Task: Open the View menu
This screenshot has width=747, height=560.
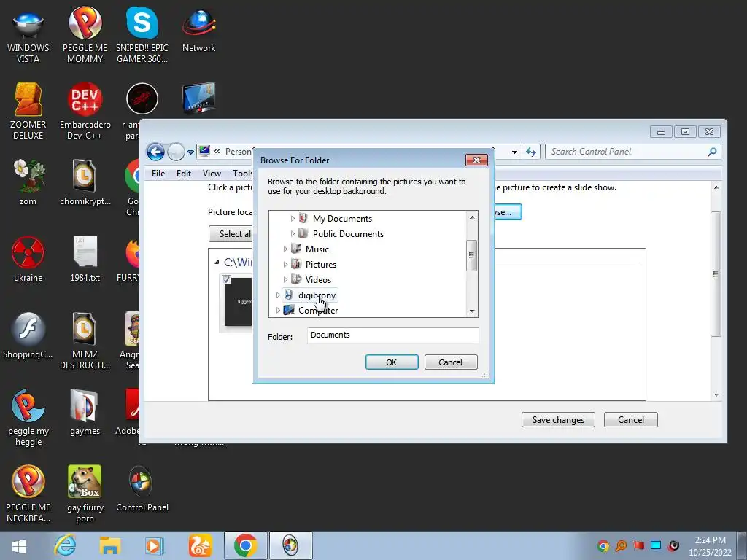Action: pos(212,174)
